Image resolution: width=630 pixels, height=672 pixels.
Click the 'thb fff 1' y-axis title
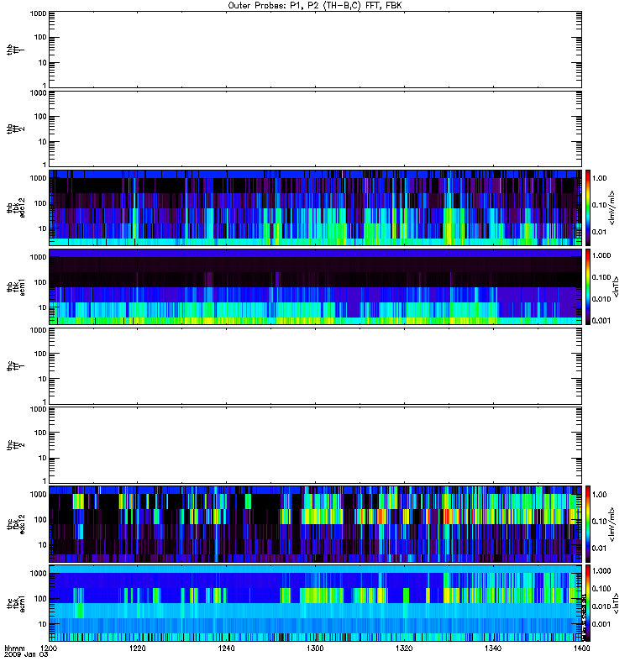16,50
